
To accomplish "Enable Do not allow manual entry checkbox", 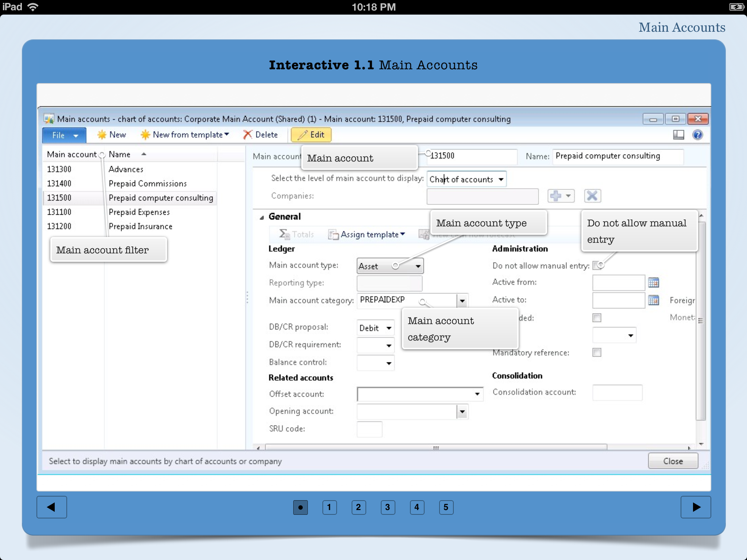I will coord(596,265).
